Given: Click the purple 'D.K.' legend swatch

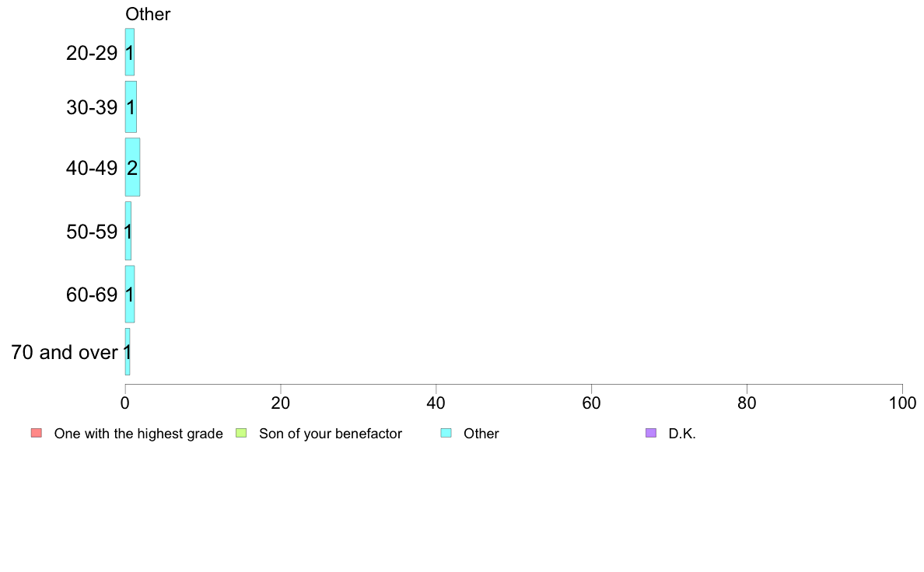Looking at the screenshot, I should click(x=650, y=433).
